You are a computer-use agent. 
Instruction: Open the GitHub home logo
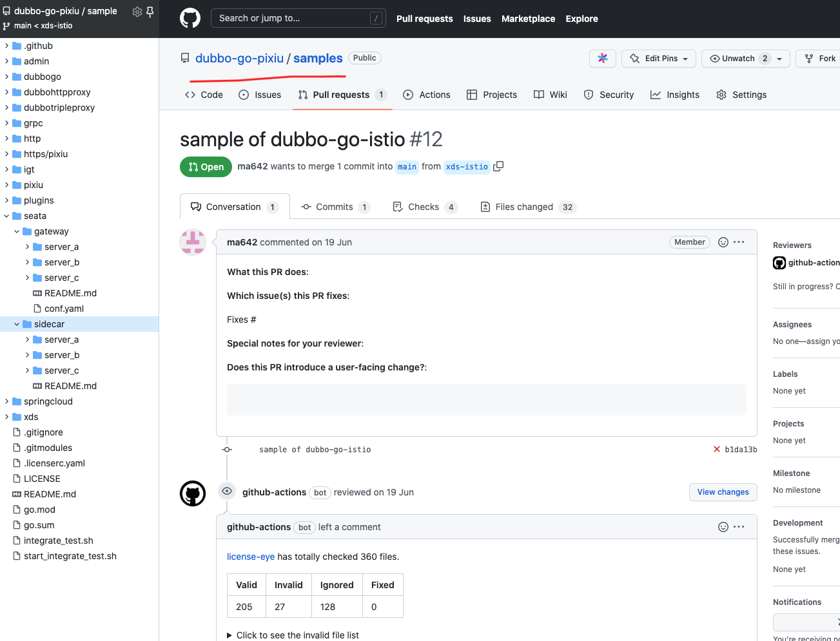190,18
